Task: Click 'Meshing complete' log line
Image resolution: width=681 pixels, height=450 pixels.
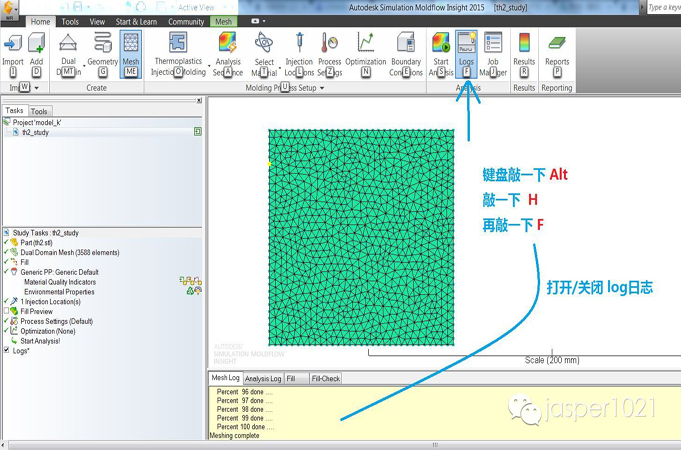Action: 235,435
